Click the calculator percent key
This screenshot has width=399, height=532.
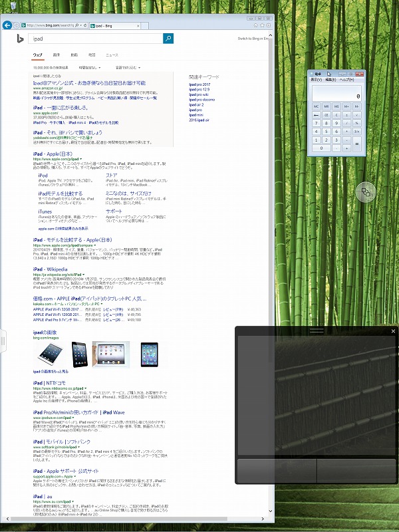click(x=356, y=123)
